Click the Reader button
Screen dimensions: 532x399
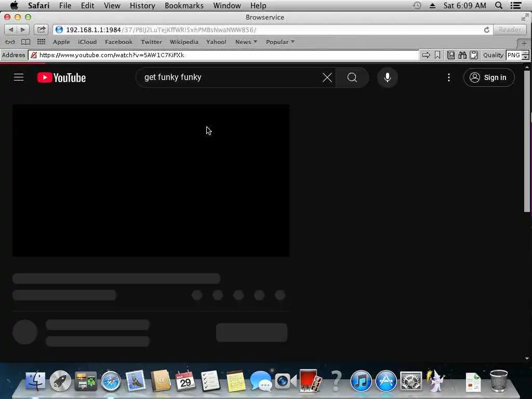pos(509,30)
